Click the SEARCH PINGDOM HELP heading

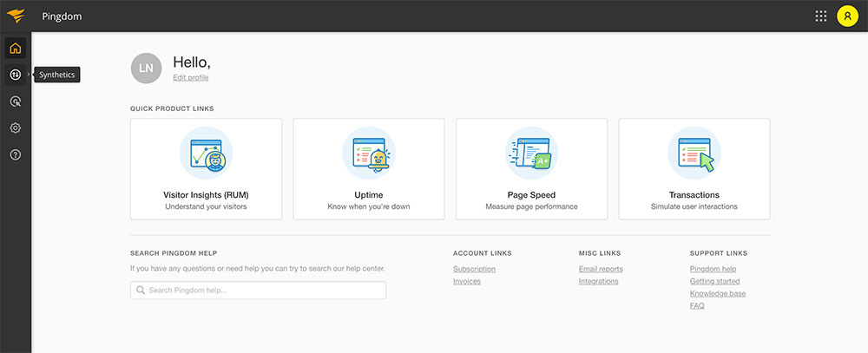(174, 253)
